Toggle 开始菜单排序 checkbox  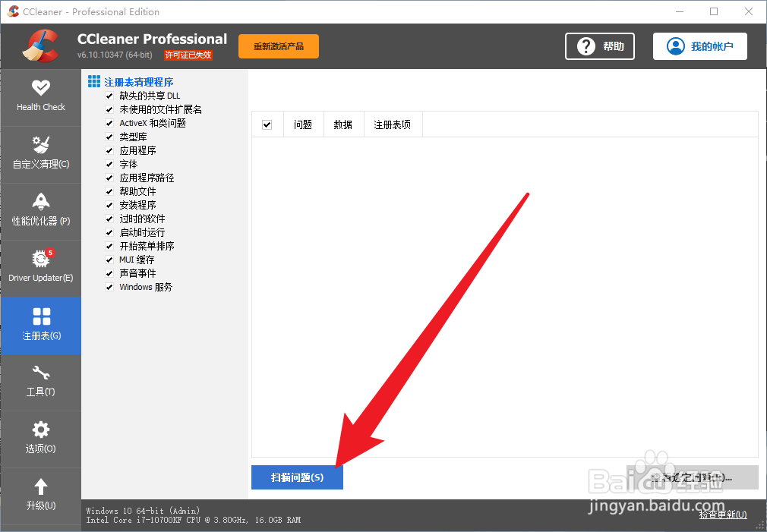coord(109,247)
